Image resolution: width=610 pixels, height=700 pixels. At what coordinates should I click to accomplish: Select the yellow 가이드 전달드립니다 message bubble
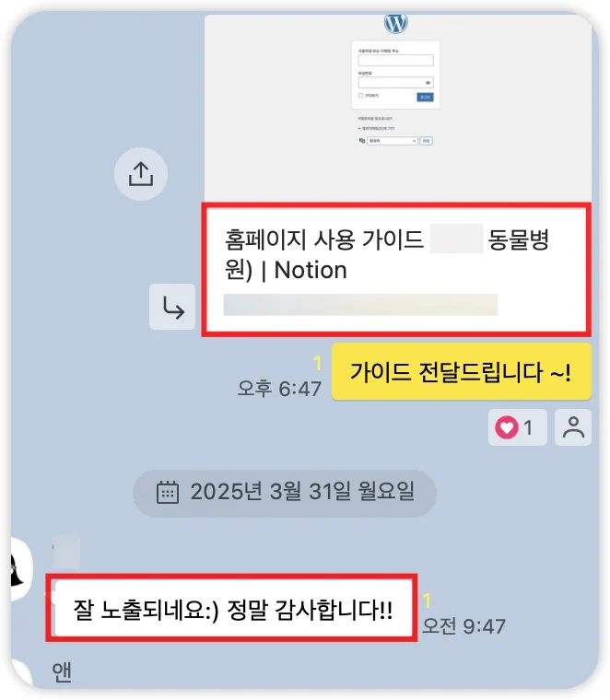pos(462,372)
